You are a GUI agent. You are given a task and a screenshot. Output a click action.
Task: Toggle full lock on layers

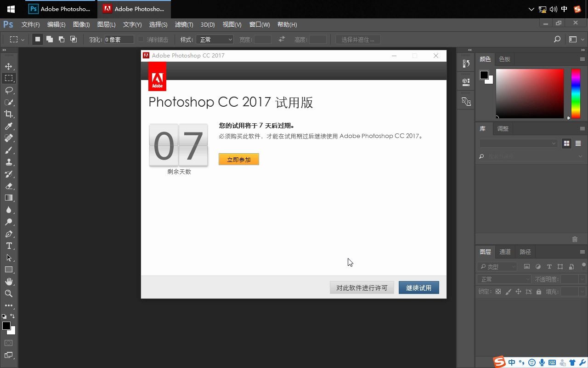[x=538, y=291]
